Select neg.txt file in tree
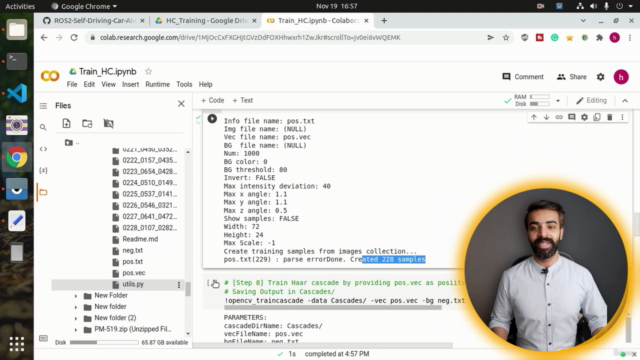This screenshot has width=640, height=360. (133, 251)
